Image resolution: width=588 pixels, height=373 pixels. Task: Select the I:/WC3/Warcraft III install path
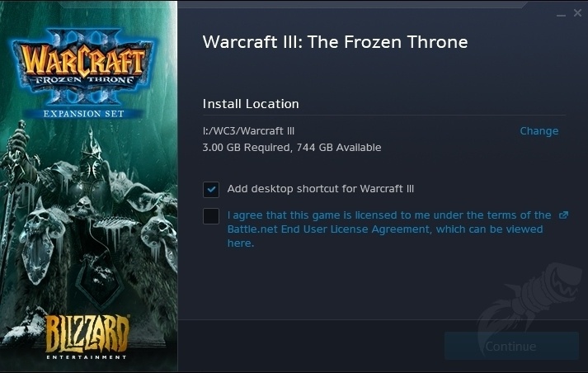click(x=248, y=131)
